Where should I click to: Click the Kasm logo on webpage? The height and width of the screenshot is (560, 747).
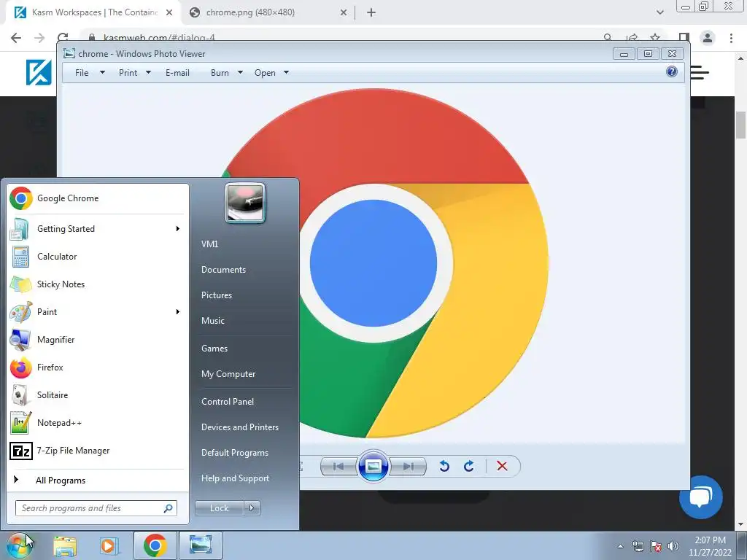pyautogui.click(x=39, y=73)
